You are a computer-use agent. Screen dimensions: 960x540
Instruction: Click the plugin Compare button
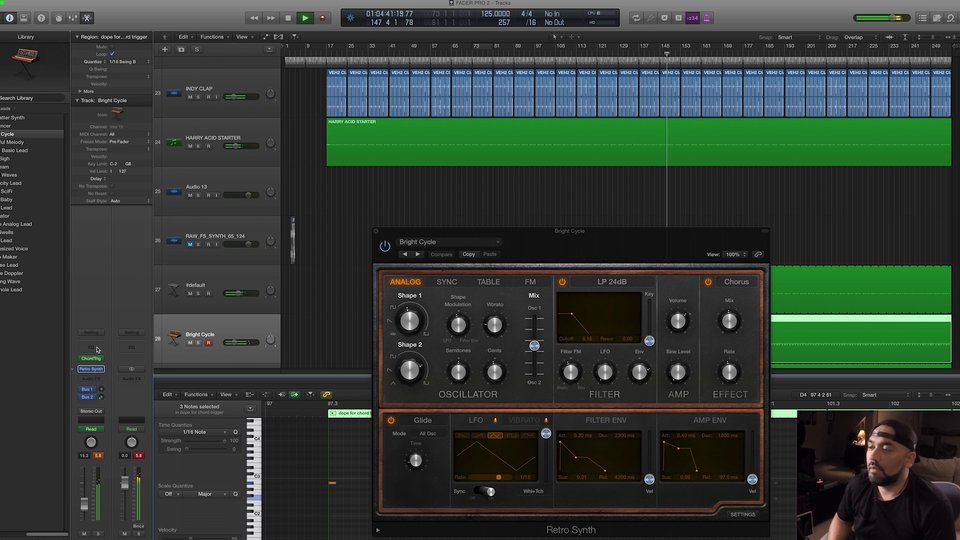pos(441,254)
